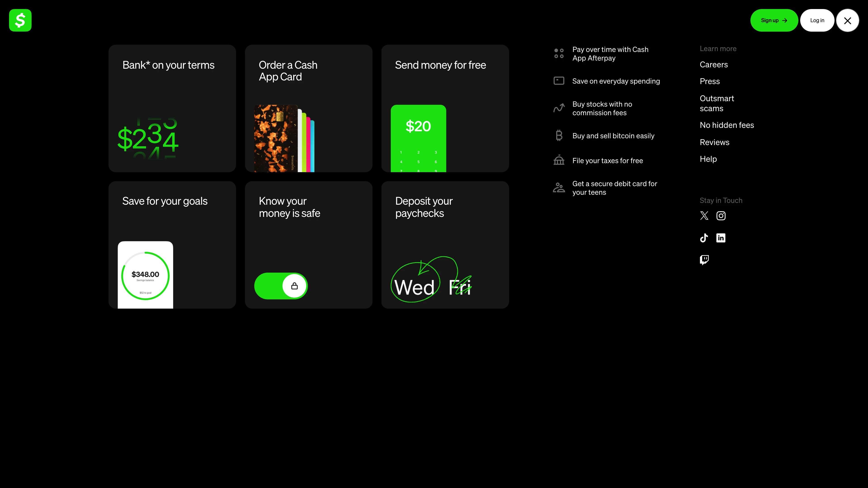This screenshot has height=488, width=868.
Task: Open the LinkedIn social icon
Action: [x=721, y=238]
